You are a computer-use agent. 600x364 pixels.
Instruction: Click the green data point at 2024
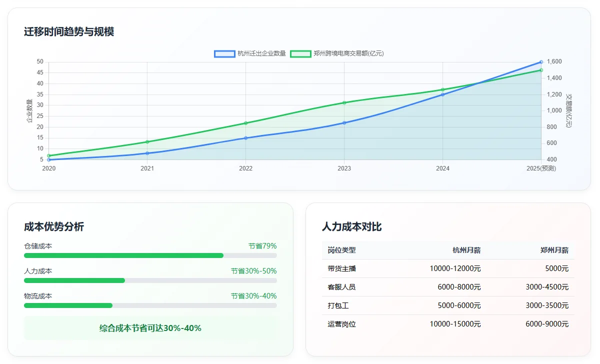tap(442, 89)
